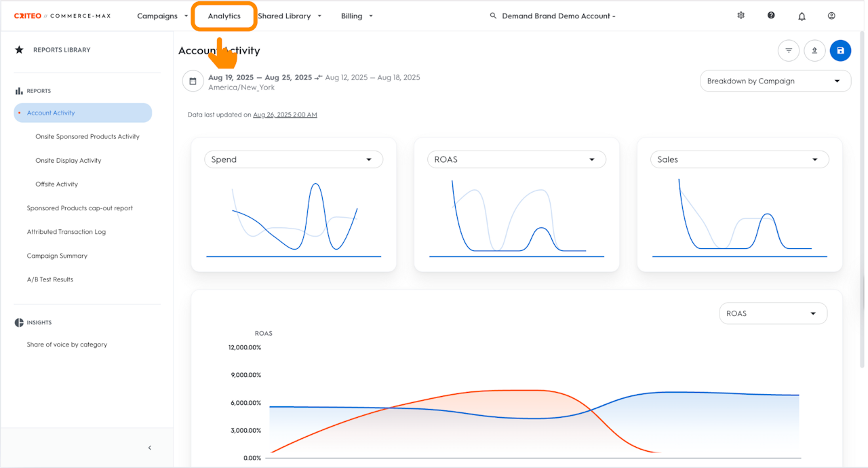Click the export upload icon button

[814, 51]
